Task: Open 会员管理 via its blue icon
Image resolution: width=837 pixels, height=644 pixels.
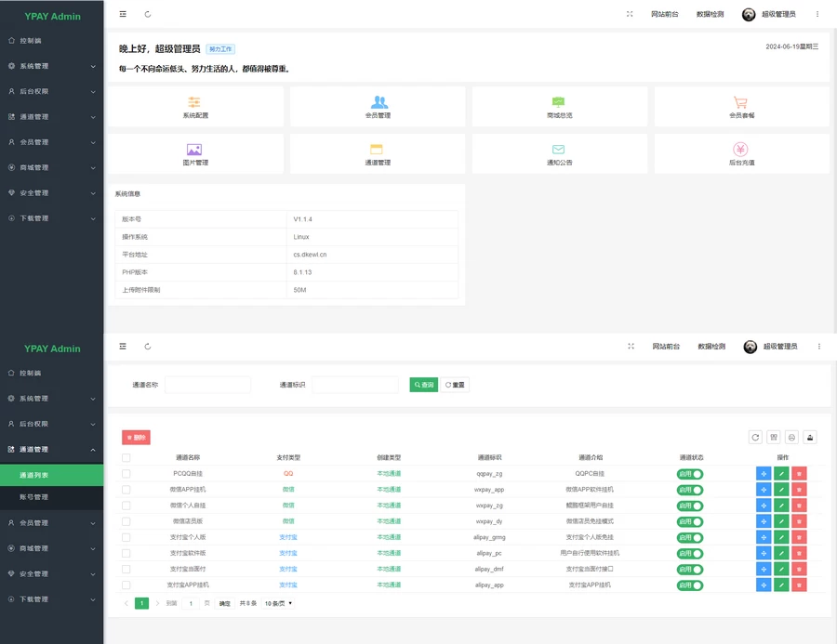Action: pos(377,107)
